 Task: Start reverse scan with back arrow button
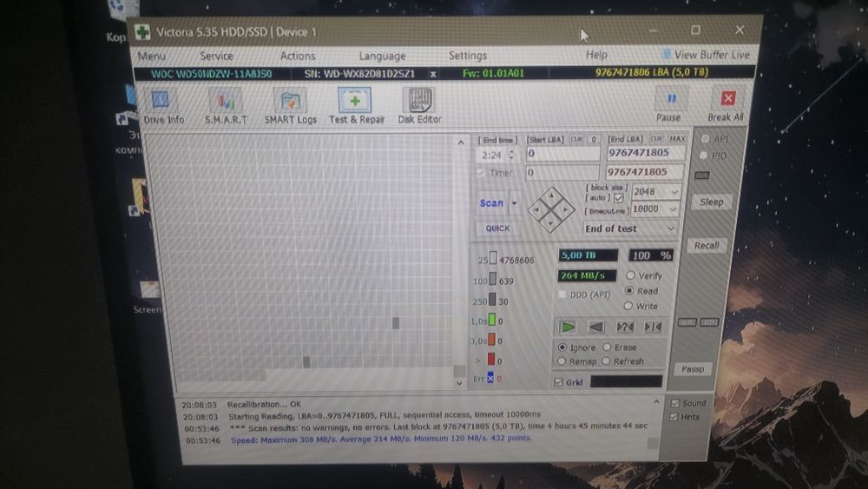click(x=596, y=327)
